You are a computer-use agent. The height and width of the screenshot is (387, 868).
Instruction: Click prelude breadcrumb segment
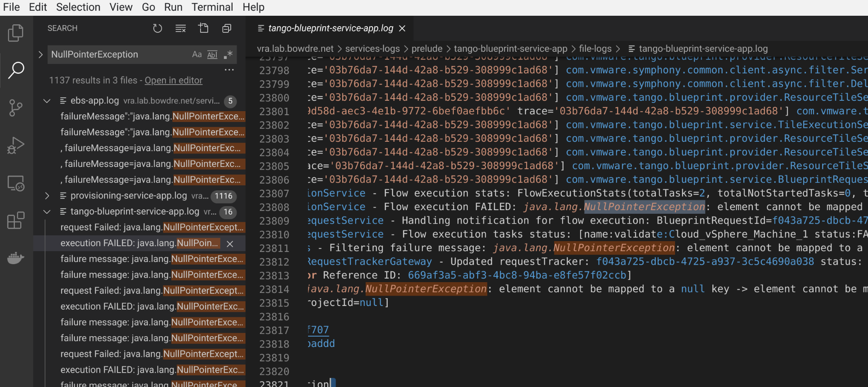pos(427,49)
